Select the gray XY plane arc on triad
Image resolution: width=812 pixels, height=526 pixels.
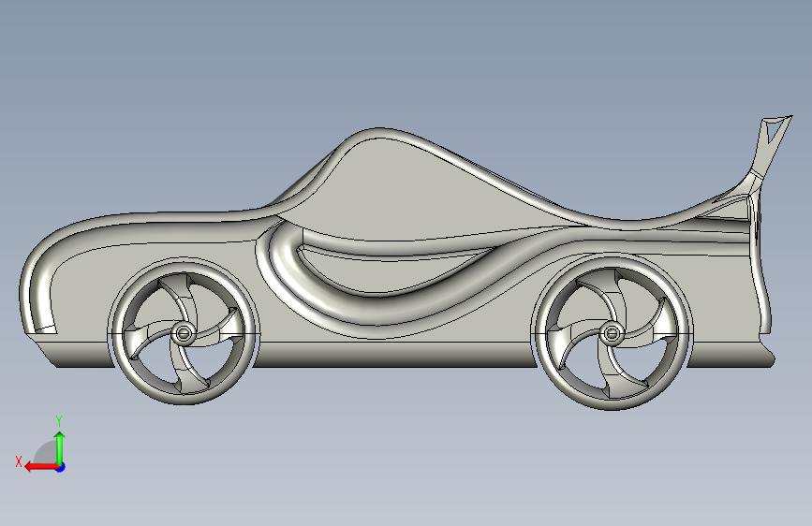tap(46, 453)
